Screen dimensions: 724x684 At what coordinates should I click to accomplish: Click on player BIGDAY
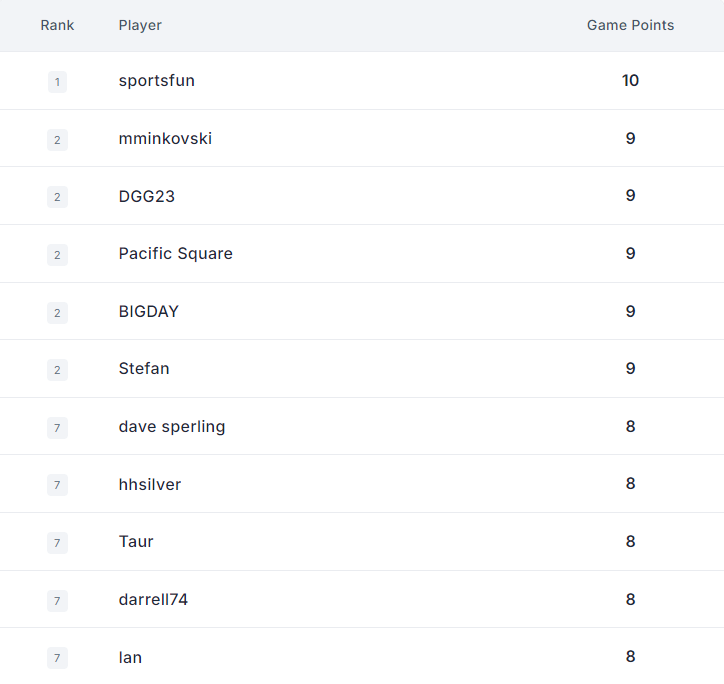tap(149, 311)
